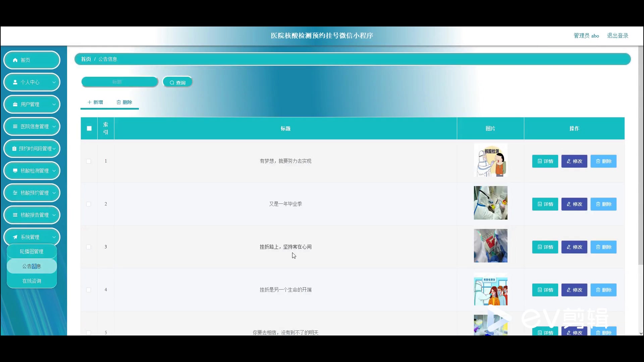
Task: Open the 轮播图管理 submenu item
Action: [32, 251]
